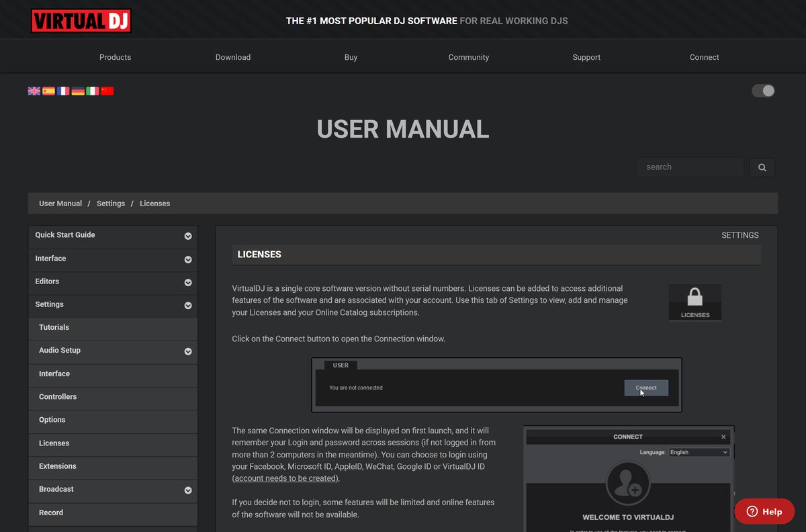Open the Language dropdown in Connect image
Screen dimensions: 806x532
pos(699,452)
